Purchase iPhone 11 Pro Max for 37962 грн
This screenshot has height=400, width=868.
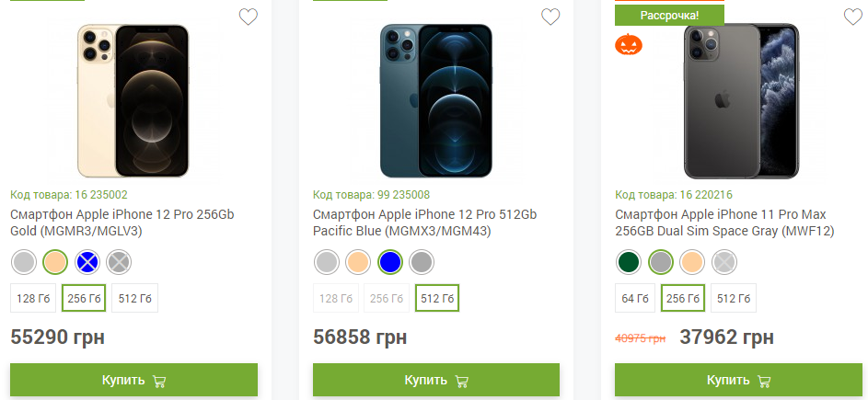(738, 380)
